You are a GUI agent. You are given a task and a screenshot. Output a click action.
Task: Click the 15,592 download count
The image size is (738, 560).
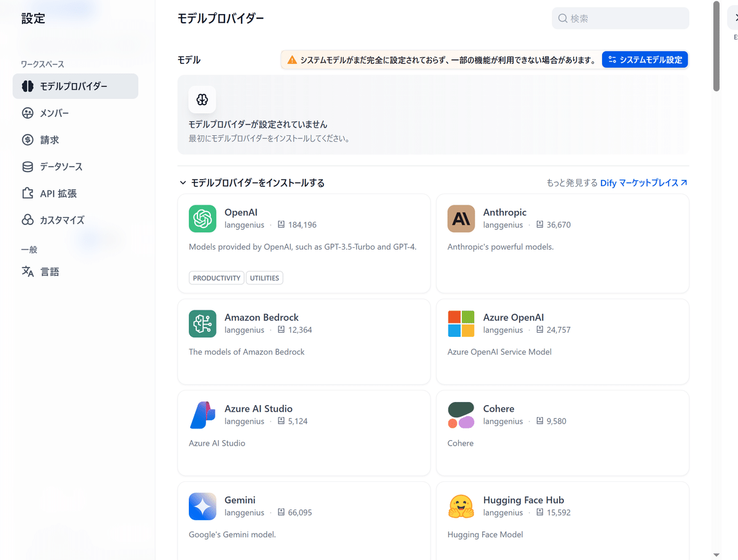click(x=558, y=513)
